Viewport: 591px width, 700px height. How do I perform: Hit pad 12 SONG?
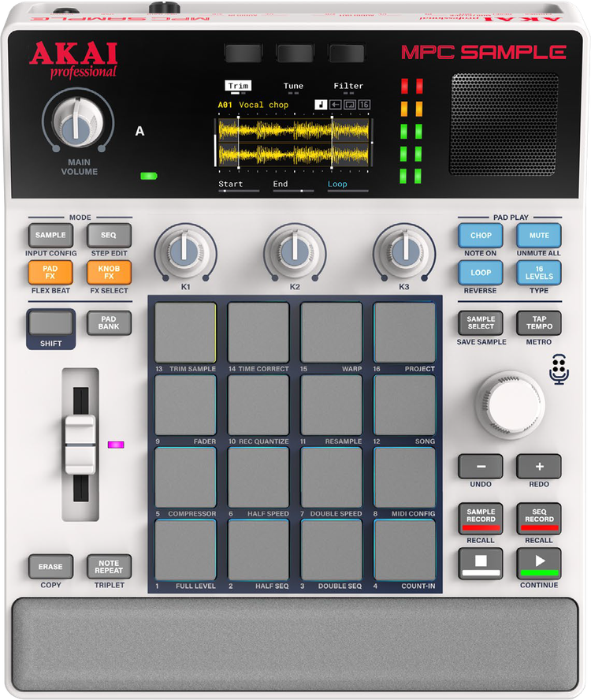pyautogui.click(x=404, y=405)
